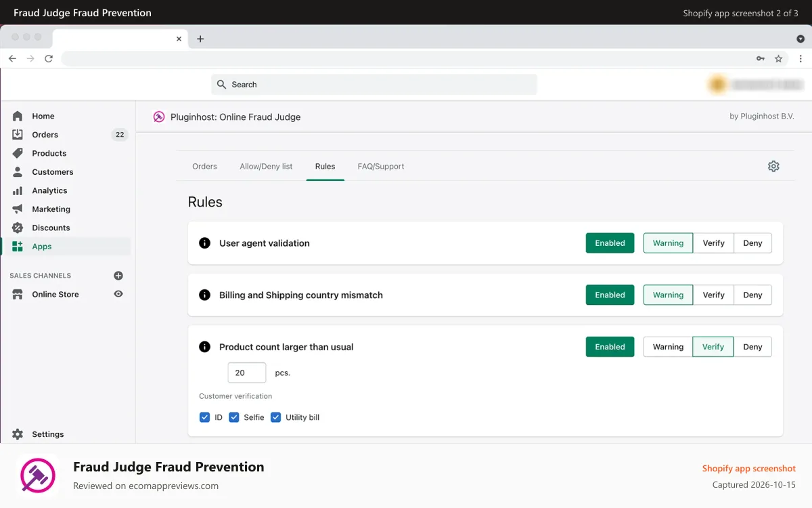This screenshot has width=812, height=508.
Task: Click the Settings gear in sidebar
Action: pyautogui.click(x=18, y=434)
